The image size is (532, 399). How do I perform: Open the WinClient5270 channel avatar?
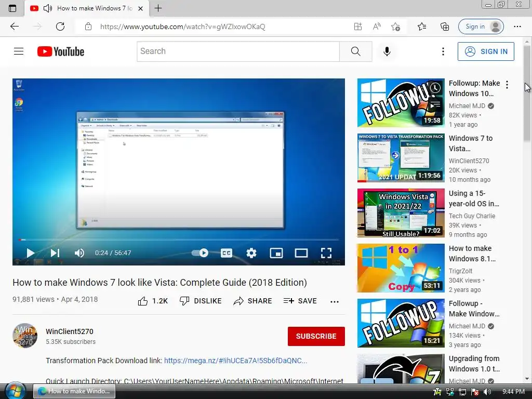click(25, 336)
